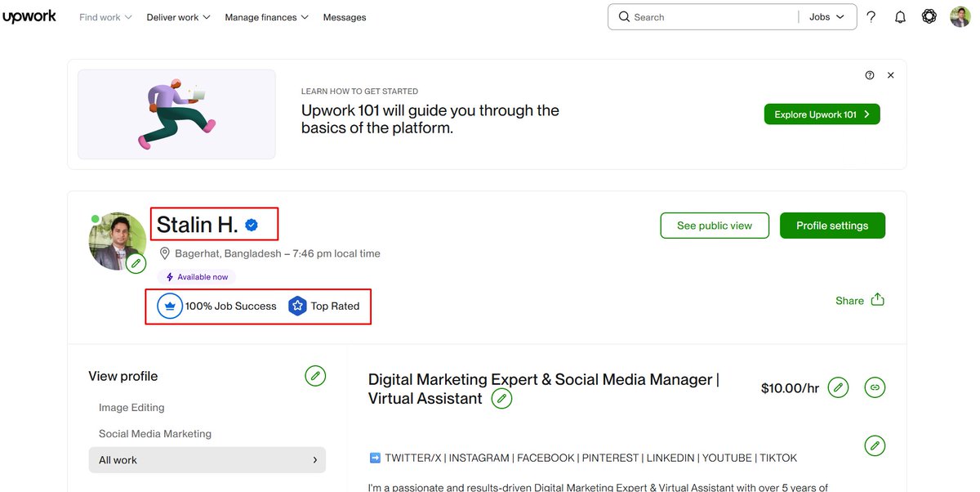Click the Share upload icon
The height and width of the screenshot is (492, 980).
point(878,299)
